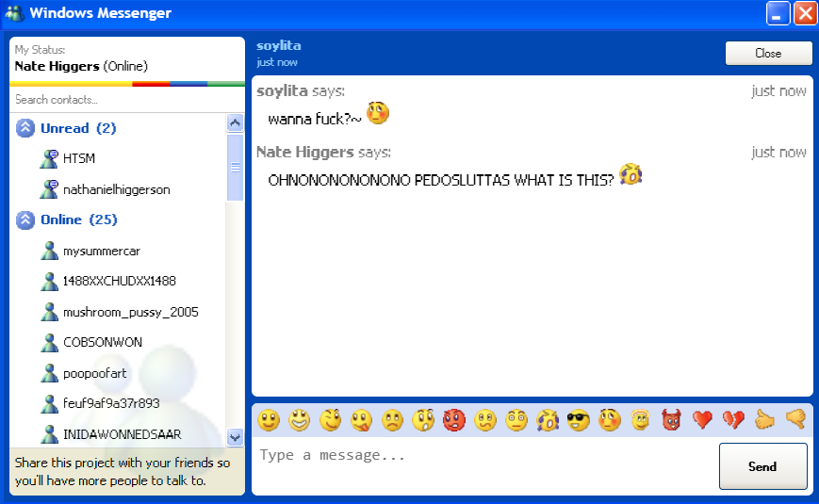Click the Search contacts field
This screenshot has width=819, height=504.
tap(127, 99)
